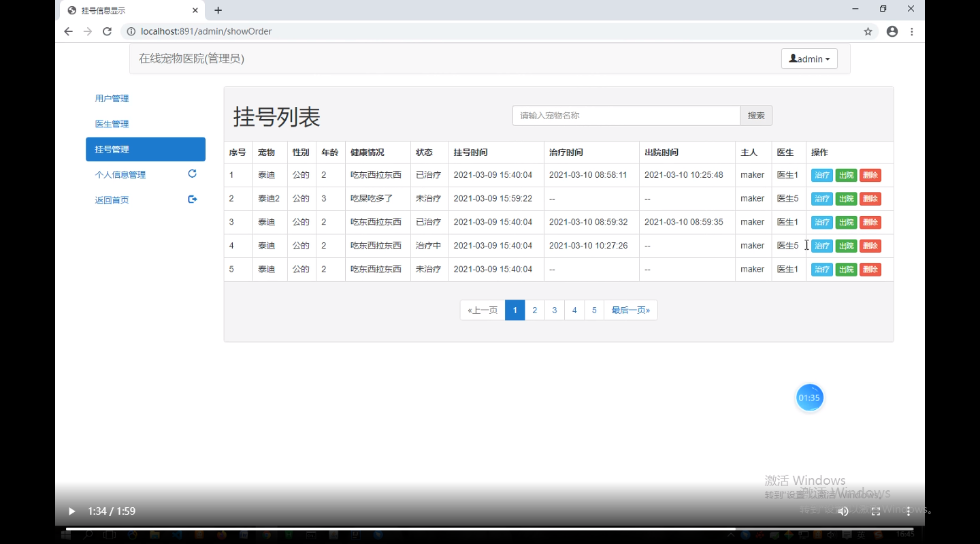Focus the 请输入宠物名称 search field

pos(626,116)
